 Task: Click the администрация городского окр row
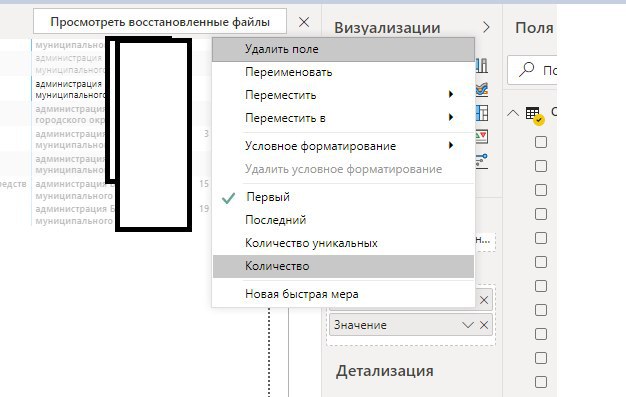click(70, 114)
